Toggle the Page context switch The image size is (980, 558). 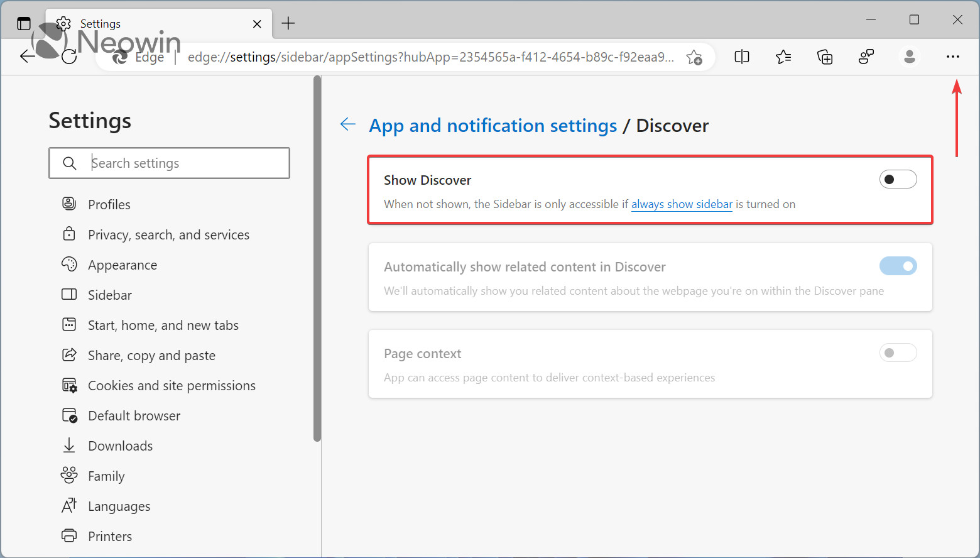pyautogui.click(x=898, y=353)
